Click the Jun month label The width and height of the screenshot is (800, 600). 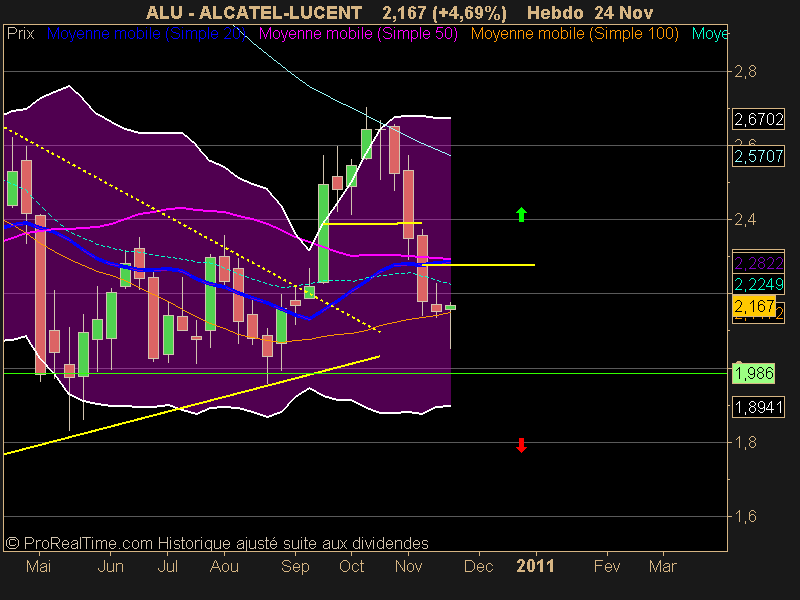coord(110,566)
